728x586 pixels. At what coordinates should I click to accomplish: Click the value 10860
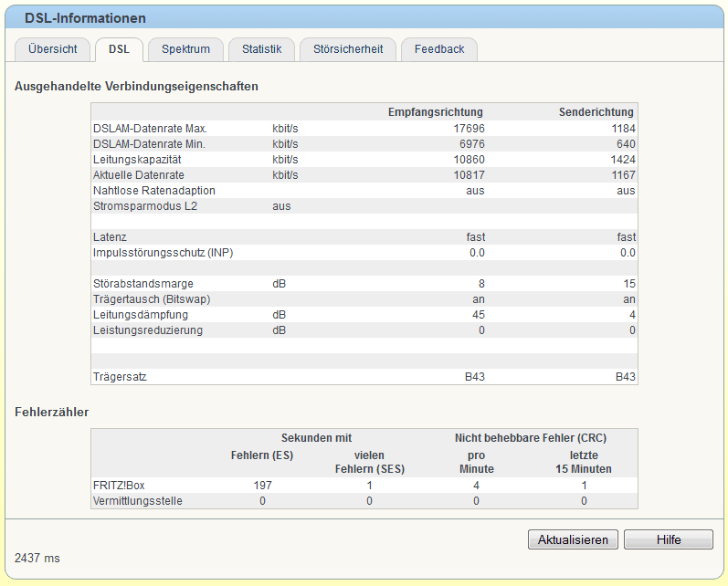click(469, 160)
